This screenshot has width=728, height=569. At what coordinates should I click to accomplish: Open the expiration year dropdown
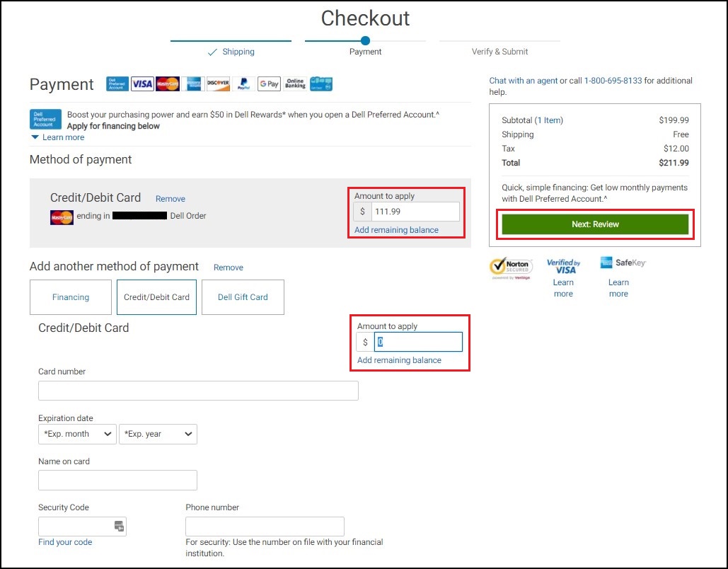tap(157, 434)
